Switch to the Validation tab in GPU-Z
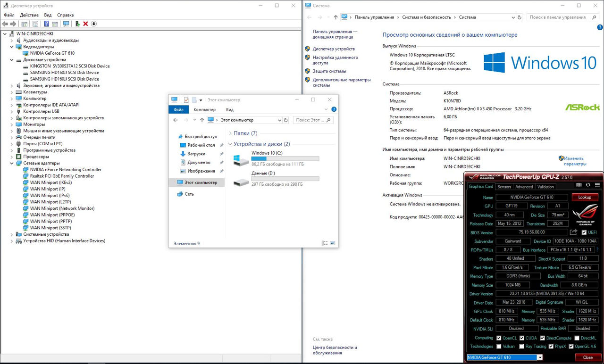 545,187
